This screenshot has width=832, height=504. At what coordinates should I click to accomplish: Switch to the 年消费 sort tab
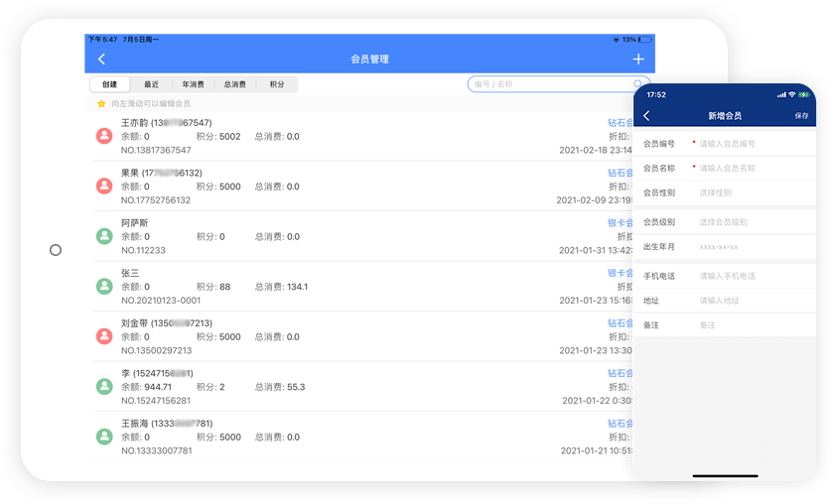[193, 85]
